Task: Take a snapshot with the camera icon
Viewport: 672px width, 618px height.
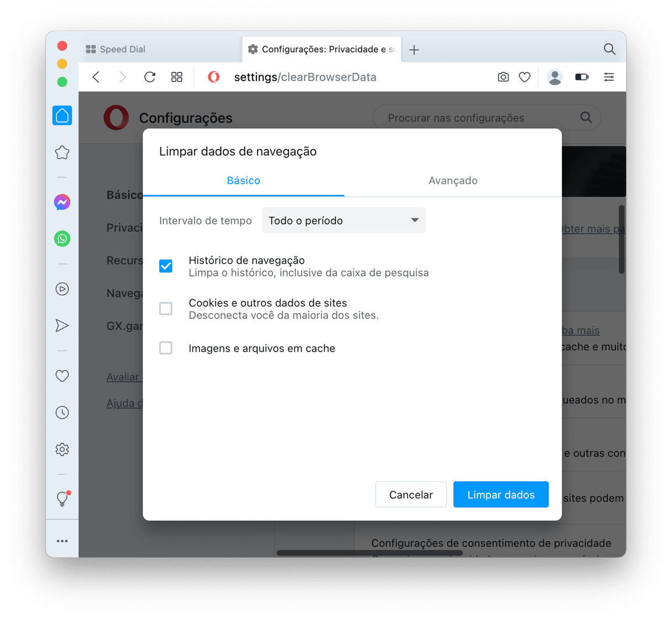Action: [503, 77]
